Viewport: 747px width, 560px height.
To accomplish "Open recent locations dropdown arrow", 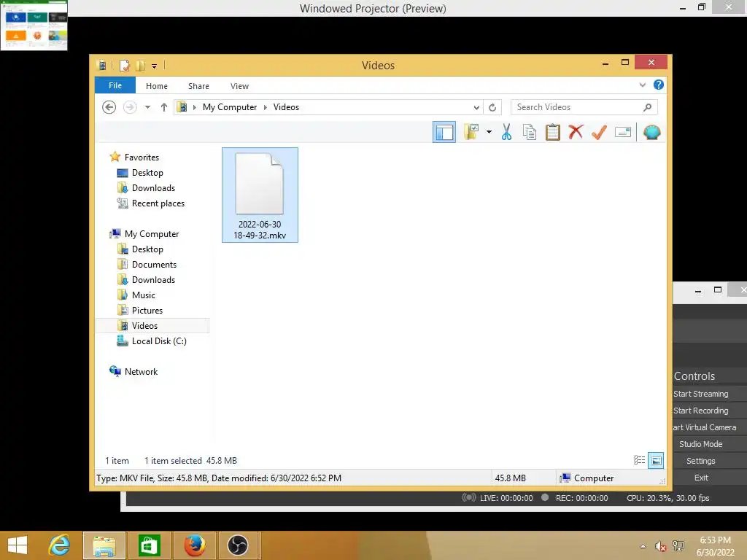I will coord(147,107).
